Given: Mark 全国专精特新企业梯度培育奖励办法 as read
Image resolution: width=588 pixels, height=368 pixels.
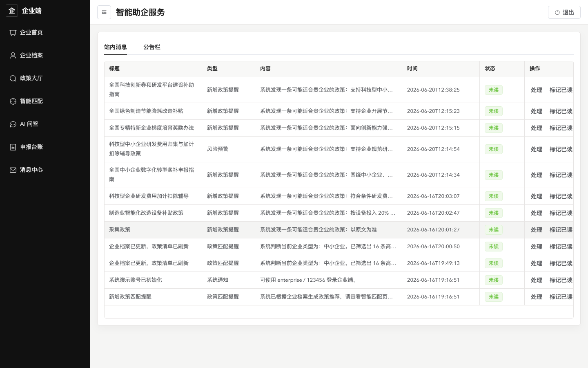Looking at the screenshot, I should pos(561,128).
